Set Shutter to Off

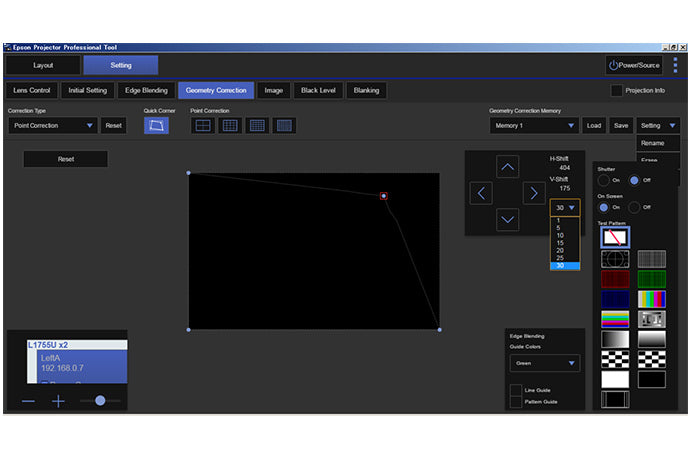pyautogui.click(x=634, y=180)
